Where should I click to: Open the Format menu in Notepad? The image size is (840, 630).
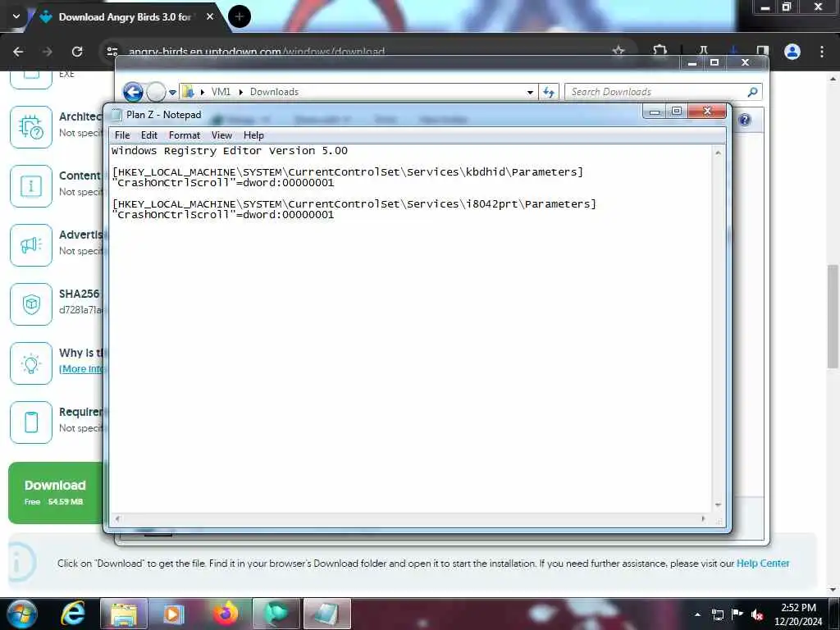click(185, 135)
